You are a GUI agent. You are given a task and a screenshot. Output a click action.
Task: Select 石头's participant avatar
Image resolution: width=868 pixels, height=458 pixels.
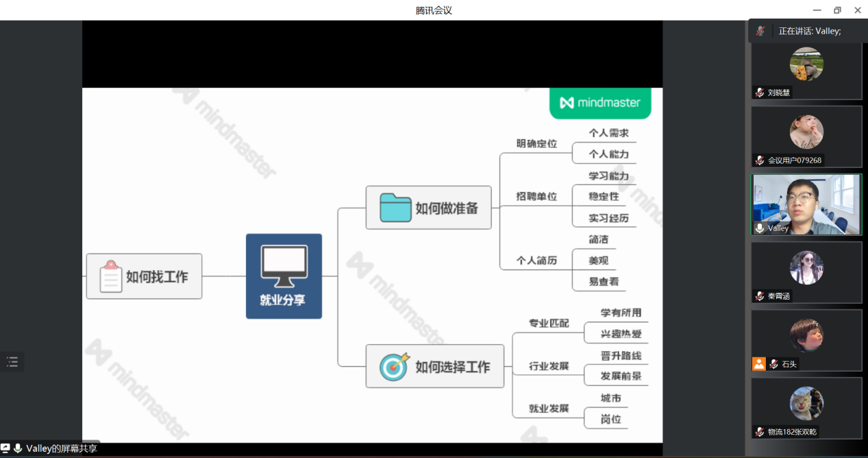coord(806,336)
